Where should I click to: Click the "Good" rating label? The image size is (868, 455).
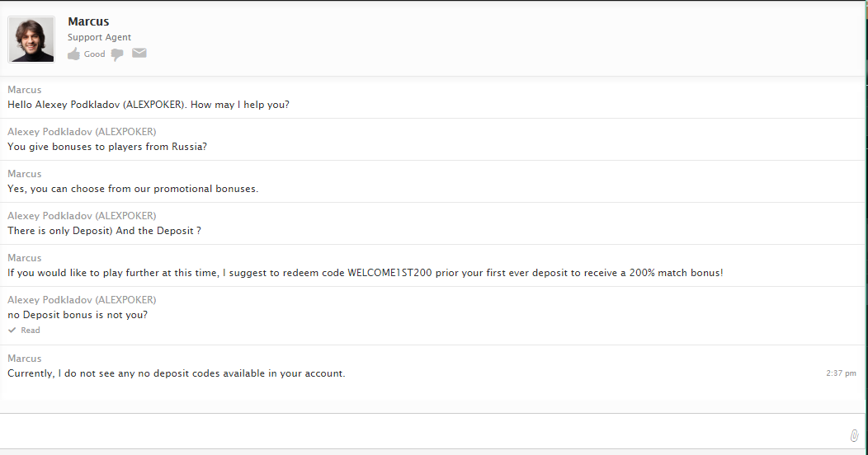(95, 54)
